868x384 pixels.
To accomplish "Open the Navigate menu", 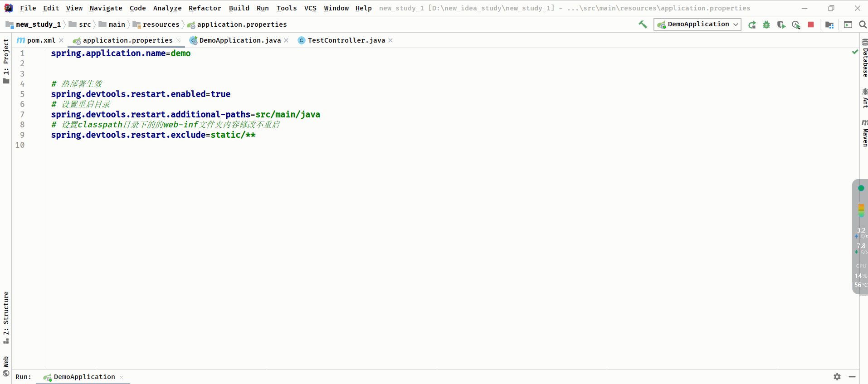I will coord(106,8).
